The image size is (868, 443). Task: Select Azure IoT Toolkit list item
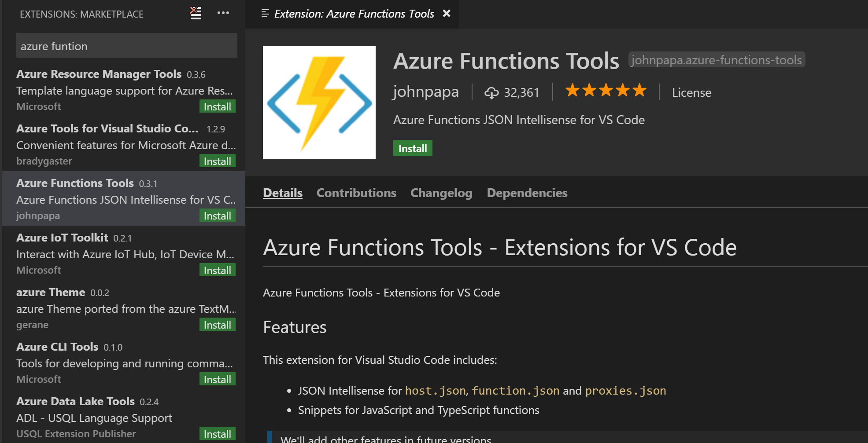[124, 253]
